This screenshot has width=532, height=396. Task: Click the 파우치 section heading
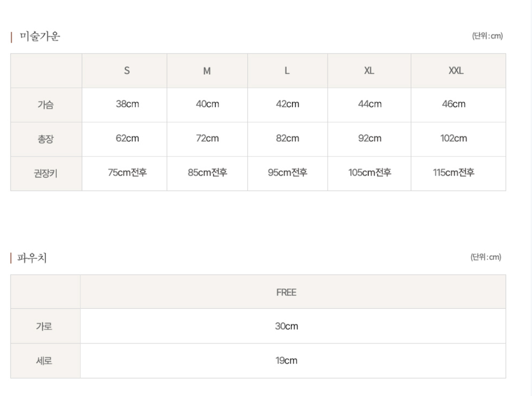pos(32,258)
